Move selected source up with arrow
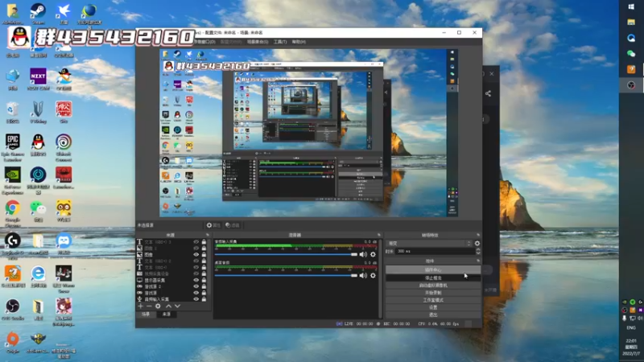This screenshot has height=362, width=644. 169,306
